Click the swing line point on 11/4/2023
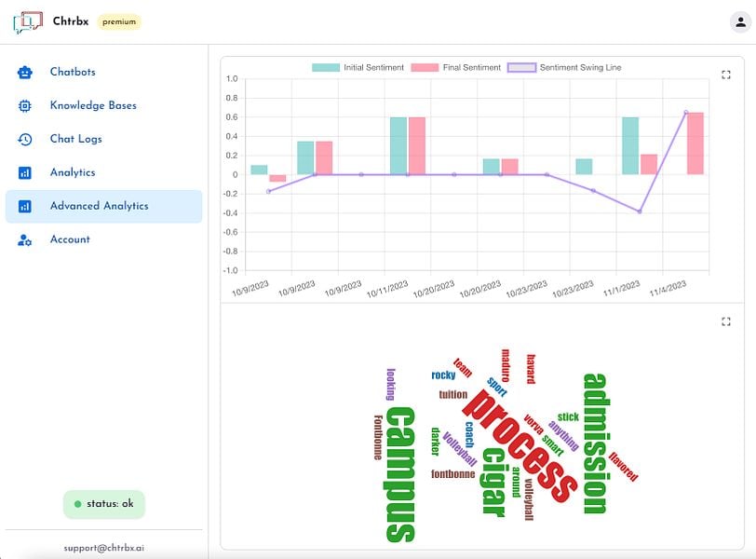 tap(686, 113)
